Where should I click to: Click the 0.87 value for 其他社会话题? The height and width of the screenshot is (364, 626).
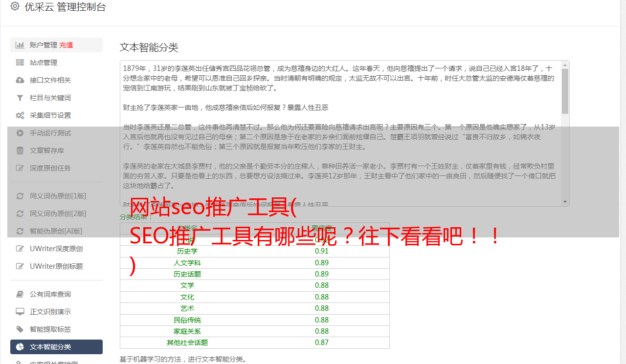point(322,343)
